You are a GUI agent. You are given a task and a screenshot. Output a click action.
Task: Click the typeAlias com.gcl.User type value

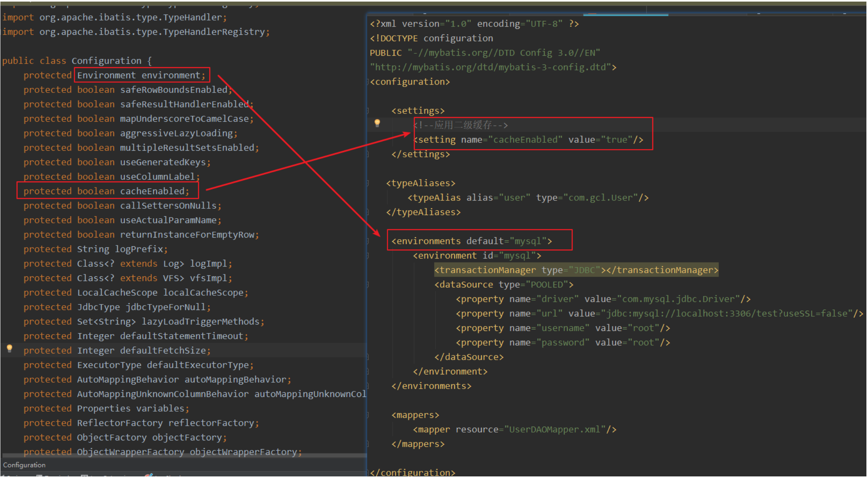(601, 198)
